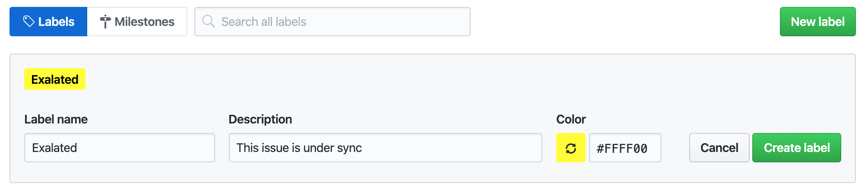
Task: Cancel the label creation
Action: tap(719, 148)
